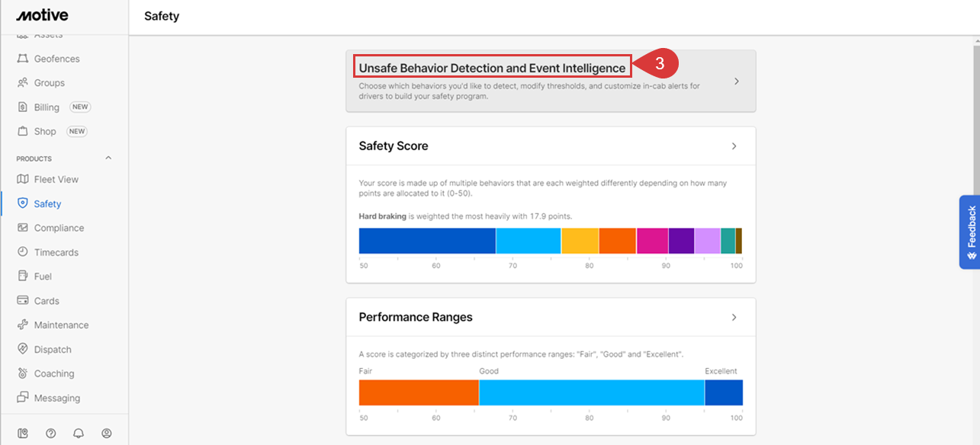Click the orange Fair performance range bar
This screenshot has height=445, width=980.
418,392
